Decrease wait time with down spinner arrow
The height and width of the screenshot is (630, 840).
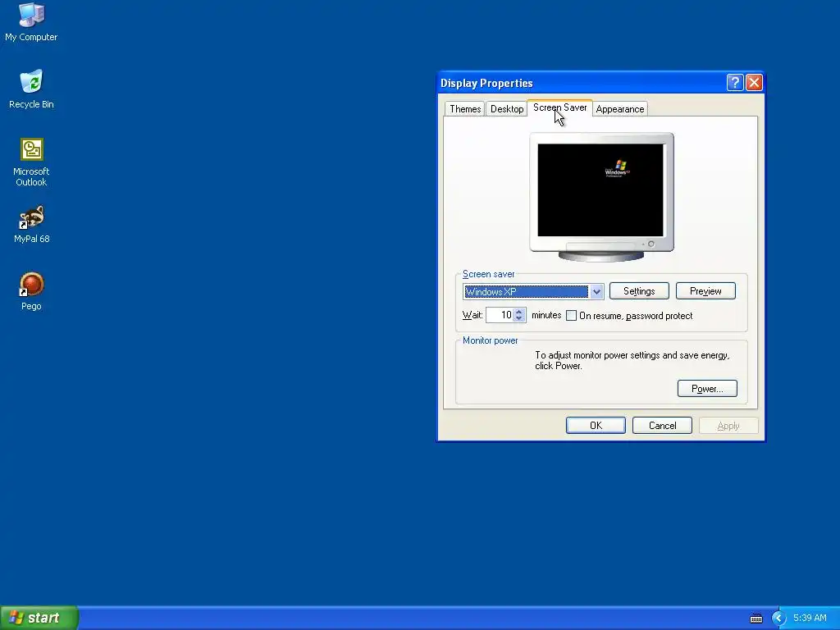tap(518, 319)
